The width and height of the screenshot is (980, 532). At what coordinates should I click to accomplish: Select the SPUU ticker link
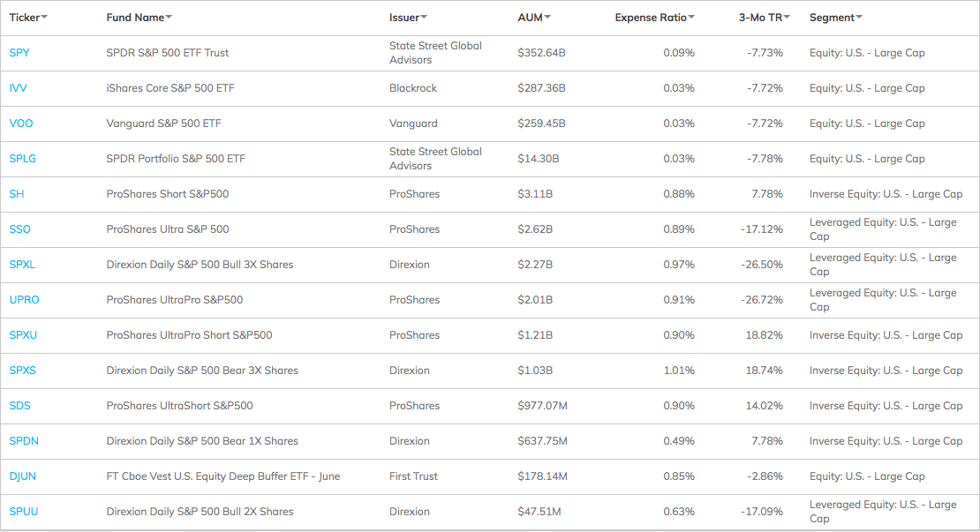(x=24, y=512)
